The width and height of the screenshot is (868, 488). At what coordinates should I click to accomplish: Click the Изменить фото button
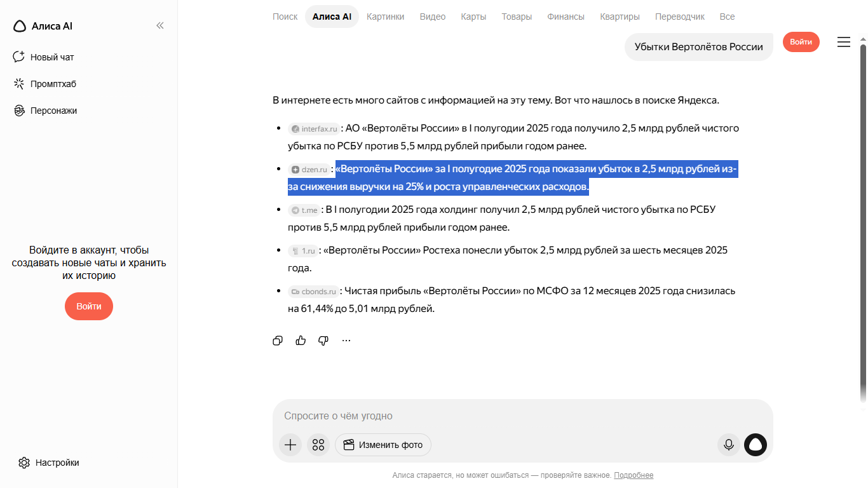pyautogui.click(x=383, y=445)
